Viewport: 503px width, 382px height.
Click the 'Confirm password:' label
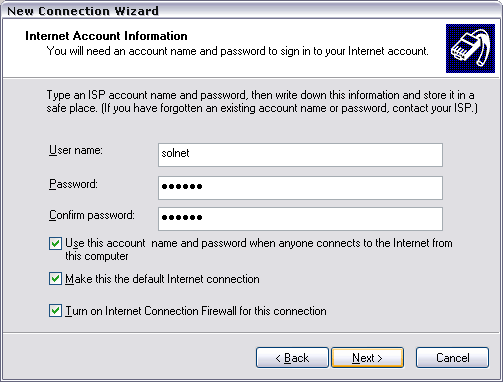[92, 215]
